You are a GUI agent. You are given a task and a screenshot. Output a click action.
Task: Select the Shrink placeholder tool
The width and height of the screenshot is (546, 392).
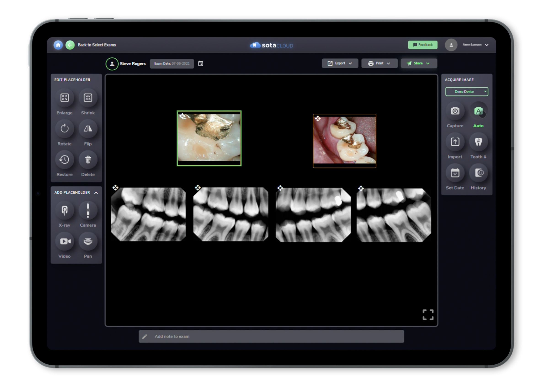88,98
